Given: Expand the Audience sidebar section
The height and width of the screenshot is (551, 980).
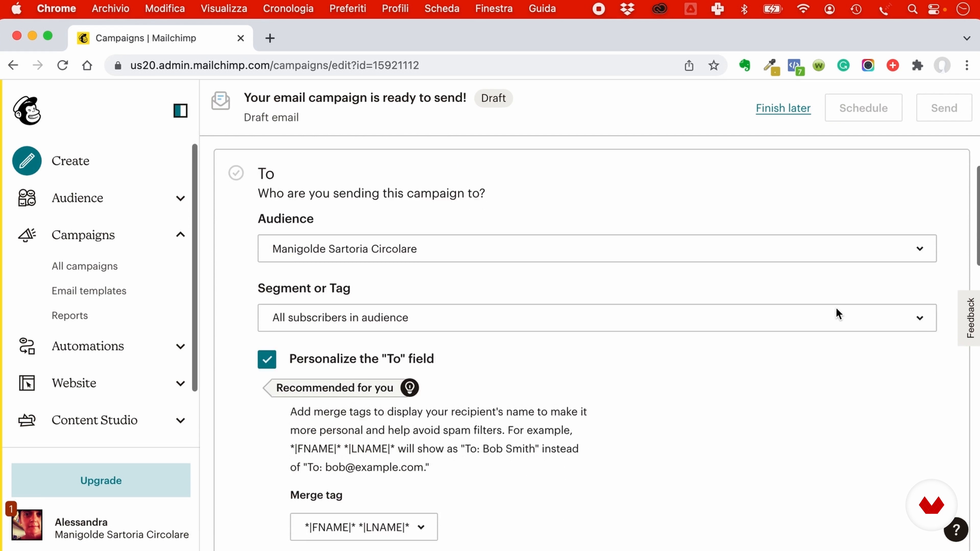Looking at the screenshot, I should pos(180,198).
